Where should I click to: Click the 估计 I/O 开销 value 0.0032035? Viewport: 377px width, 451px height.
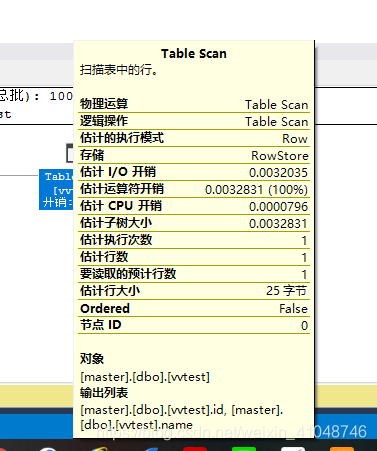pyautogui.click(x=278, y=173)
